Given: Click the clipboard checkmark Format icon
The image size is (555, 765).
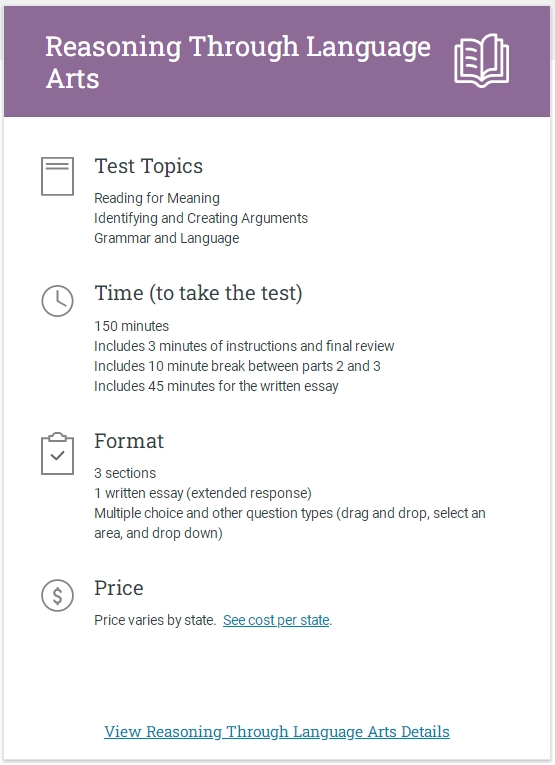Looking at the screenshot, I should [x=58, y=454].
